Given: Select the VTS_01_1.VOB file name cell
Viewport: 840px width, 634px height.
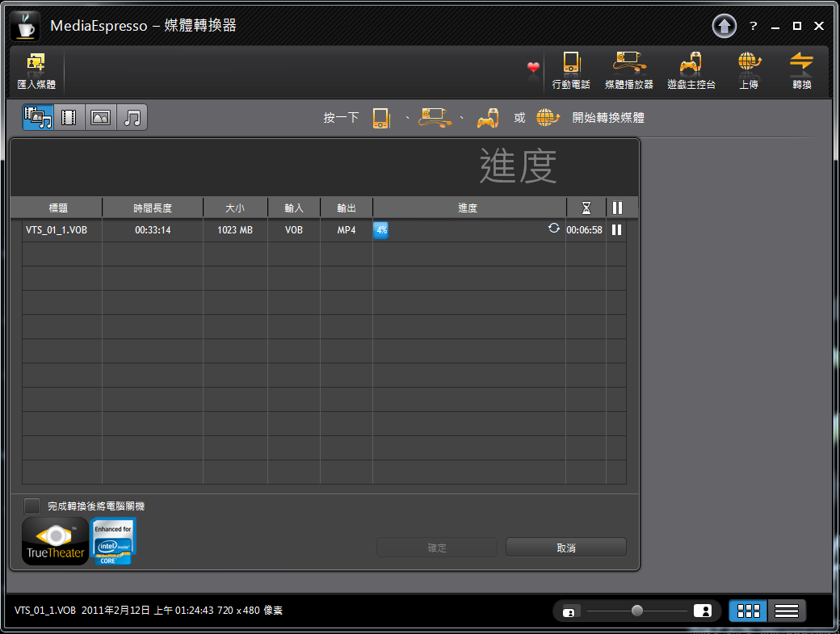Looking at the screenshot, I should (x=57, y=230).
